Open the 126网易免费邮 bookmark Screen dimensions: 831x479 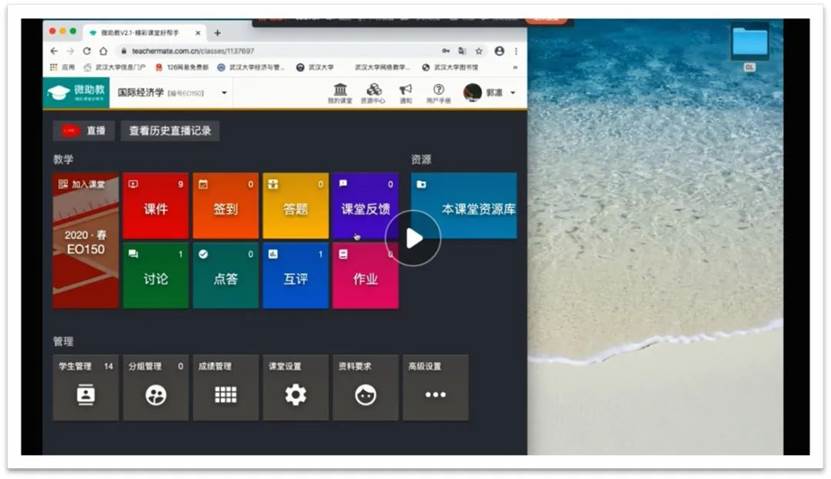point(182,67)
